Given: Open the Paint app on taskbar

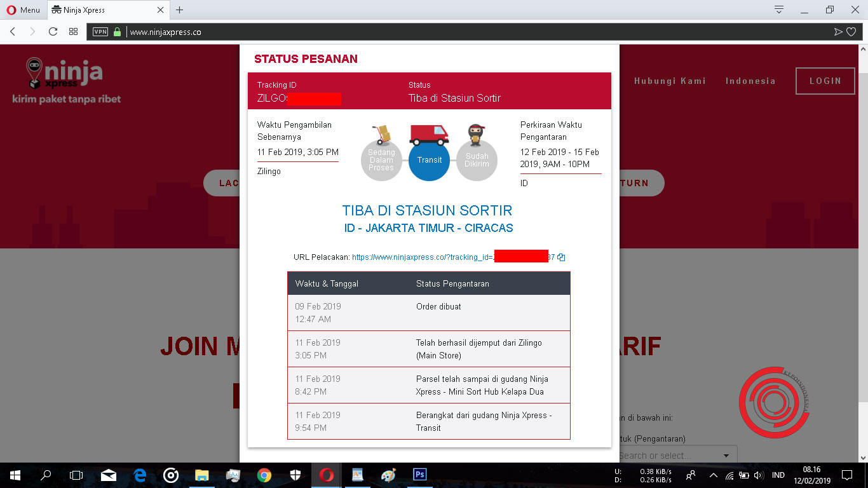Looking at the screenshot, I should pos(388,475).
